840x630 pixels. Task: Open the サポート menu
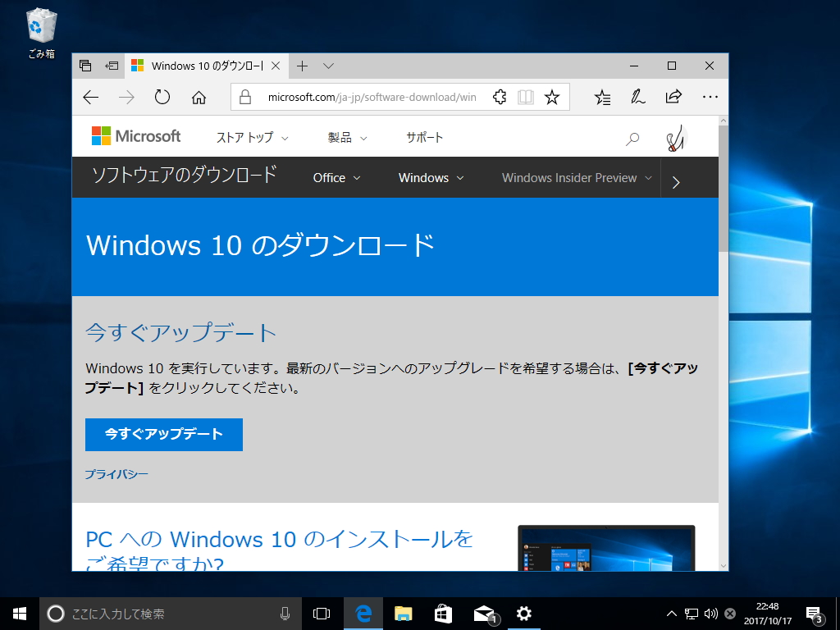tap(424, 137)
